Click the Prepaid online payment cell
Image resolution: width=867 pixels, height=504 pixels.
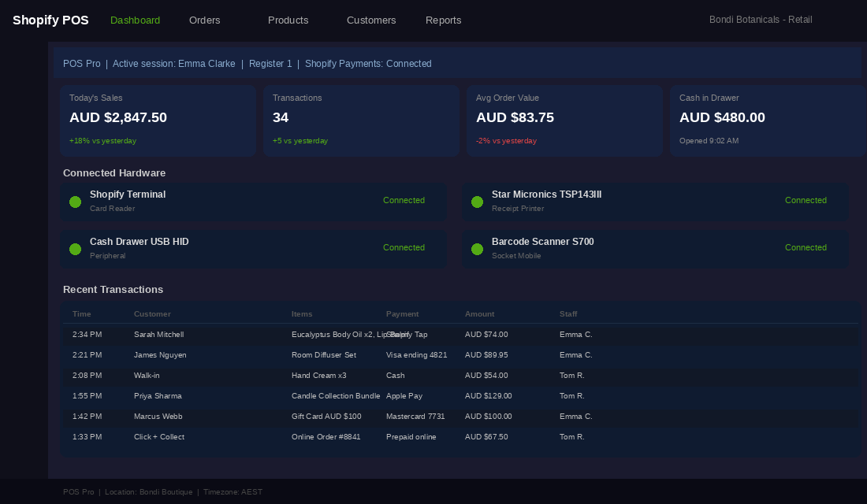point(411,436)
